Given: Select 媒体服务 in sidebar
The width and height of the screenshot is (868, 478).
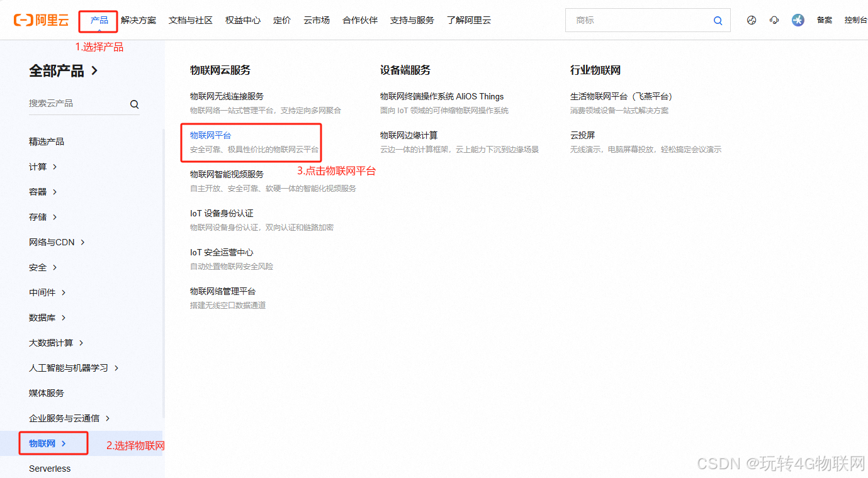Looking at the screenshot, I should tap(47, 393).
